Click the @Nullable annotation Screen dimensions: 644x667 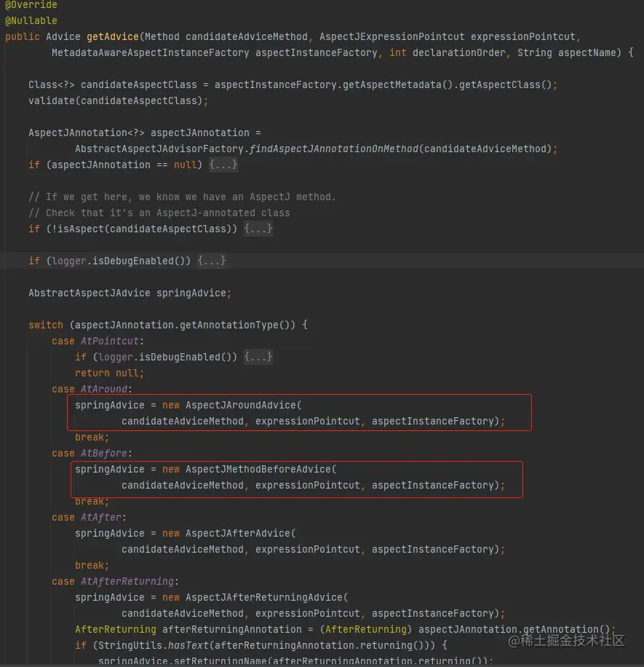(31, 20)
